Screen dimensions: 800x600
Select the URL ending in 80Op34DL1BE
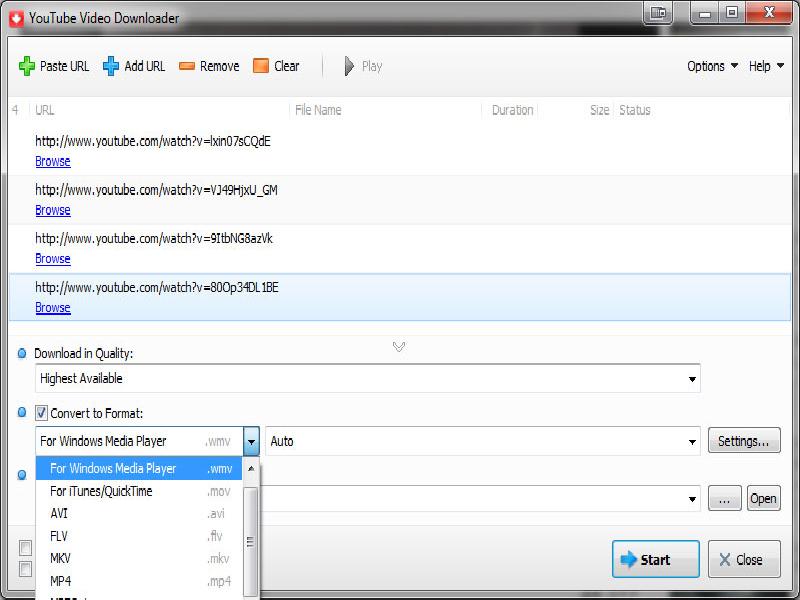(157, 288)
